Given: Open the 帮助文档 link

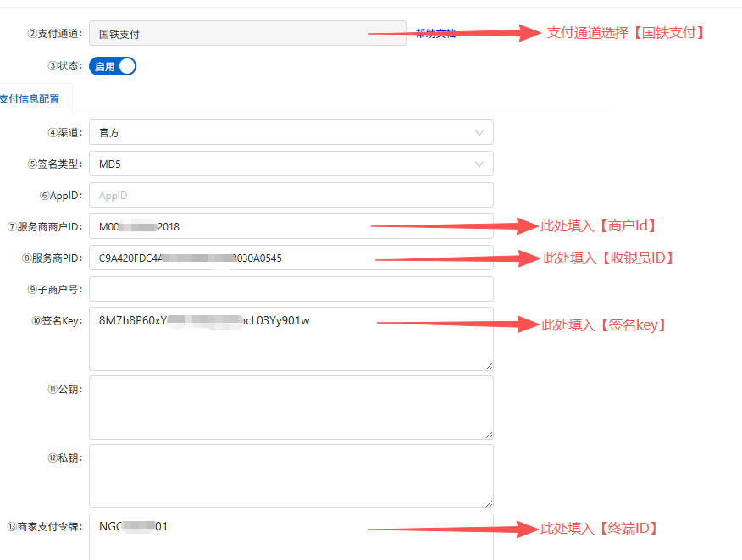Looking at the screenshot, I should pos(435,34).
